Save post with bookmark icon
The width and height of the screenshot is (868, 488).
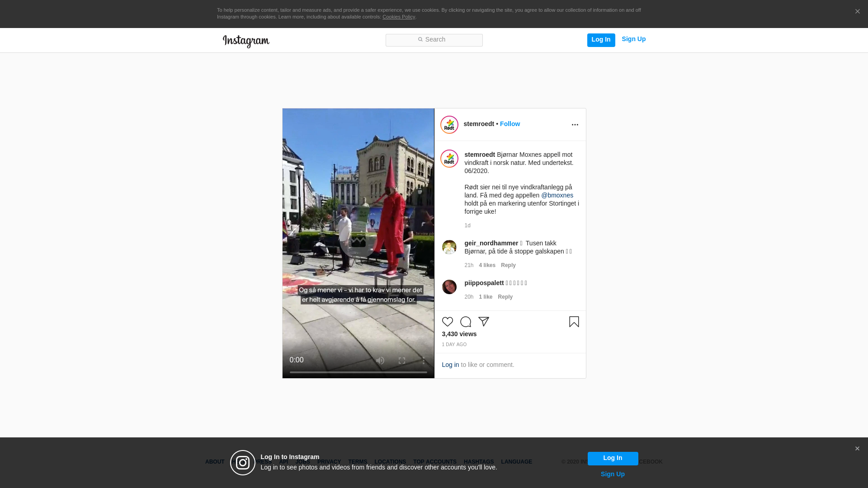pos(574,322)
